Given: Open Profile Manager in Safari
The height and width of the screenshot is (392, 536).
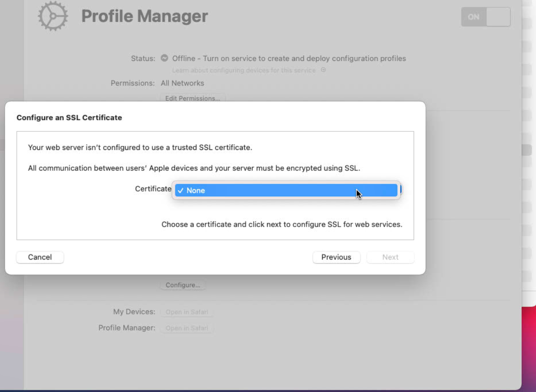Looking at the screenshot, I should (187, 328).
